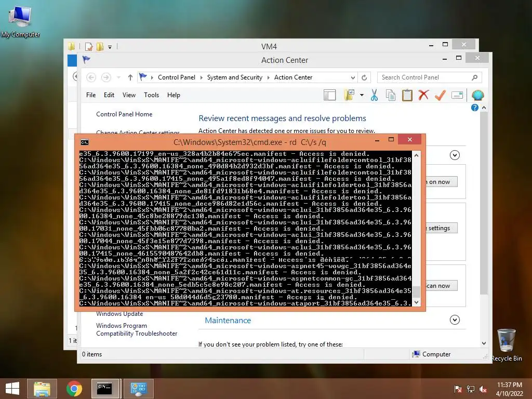The image size is (532, 399).
Task: Click the Computer status bar entry
Action: click(431, 354)
